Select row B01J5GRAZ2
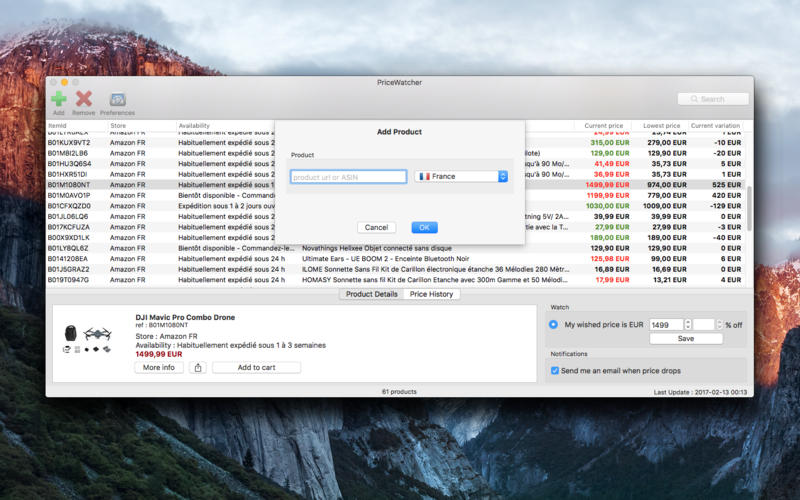The image size is (800, 500). [395, 269]
